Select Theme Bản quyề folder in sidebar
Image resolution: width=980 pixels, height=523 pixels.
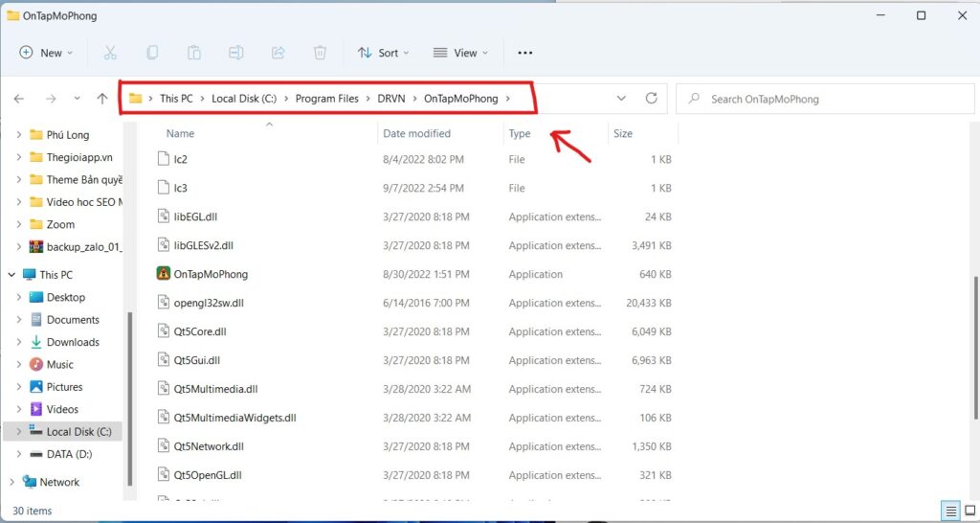point(84,179)
